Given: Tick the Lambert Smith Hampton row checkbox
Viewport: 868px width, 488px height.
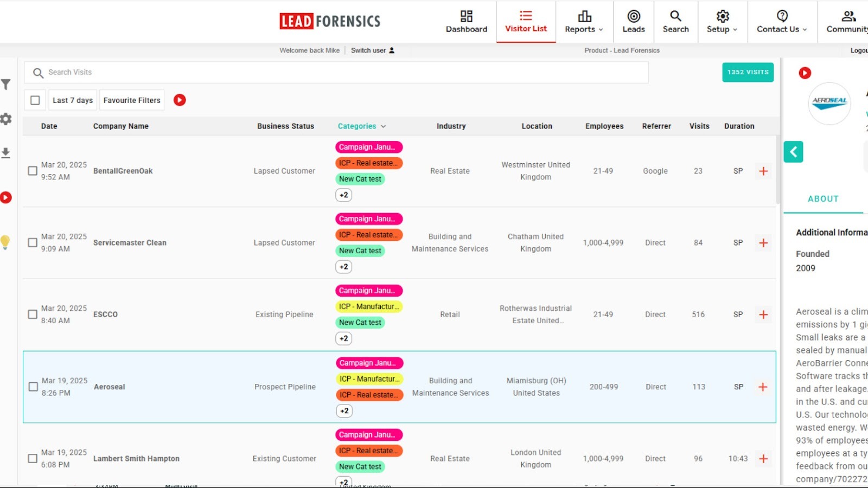Looking at the screenshot, I should (x=33, y=459).
